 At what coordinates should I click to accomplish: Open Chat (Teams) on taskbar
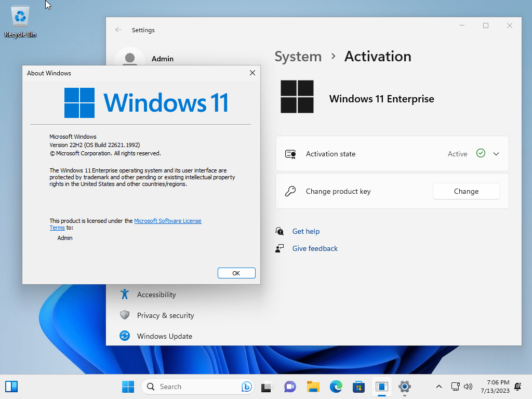pyautogui.click(x=290, y=387)
